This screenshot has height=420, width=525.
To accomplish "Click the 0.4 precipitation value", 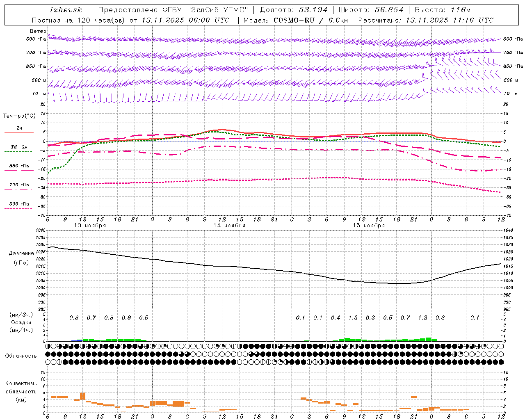I will click(336, 318).
